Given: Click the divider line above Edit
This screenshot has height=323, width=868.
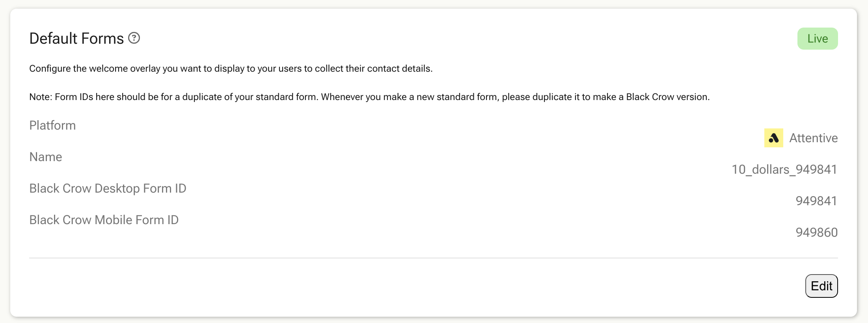Looking at the screenshot, I should click(x=434, y=258).
